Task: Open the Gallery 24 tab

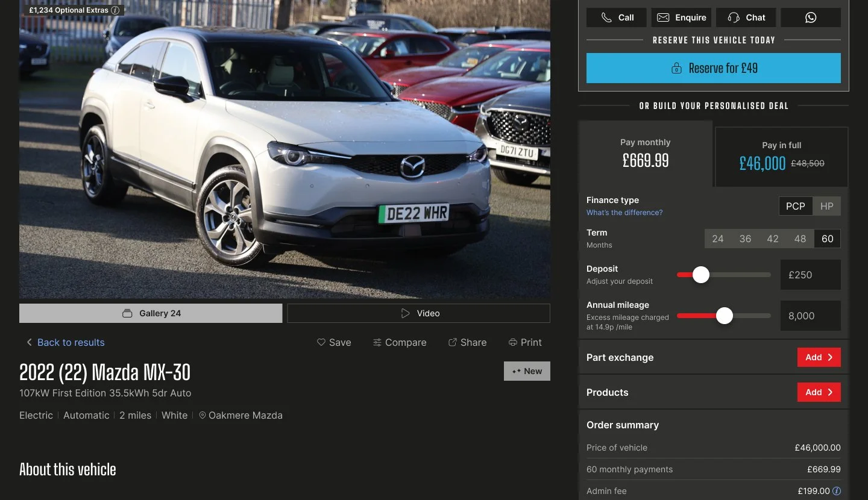Action: [x=151, y=313]
